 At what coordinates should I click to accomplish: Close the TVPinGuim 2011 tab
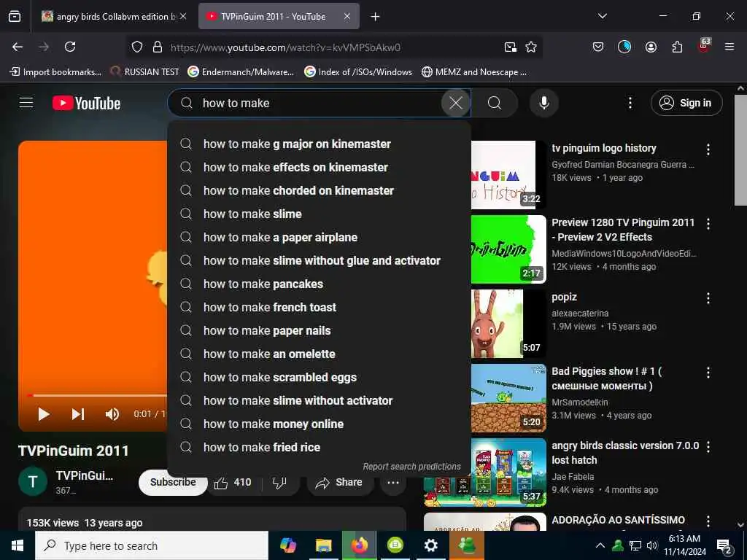pos(347,17)
